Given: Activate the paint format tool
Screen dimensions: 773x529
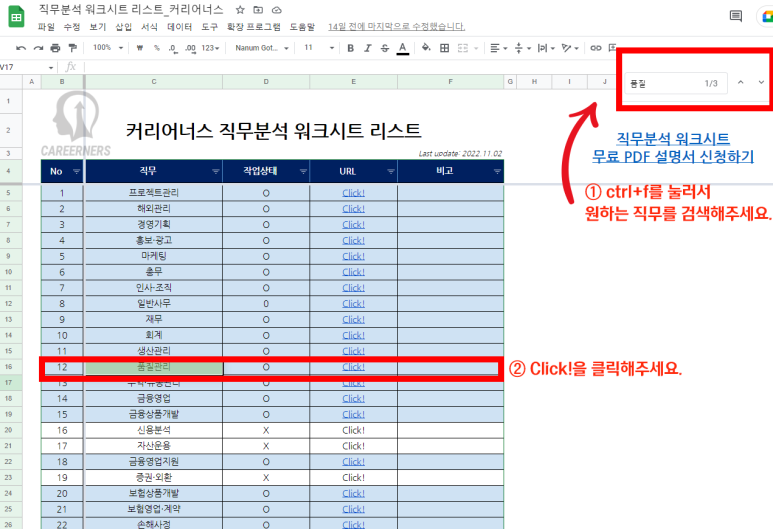Looking at the screenshot, I should (x=72, y=48).
